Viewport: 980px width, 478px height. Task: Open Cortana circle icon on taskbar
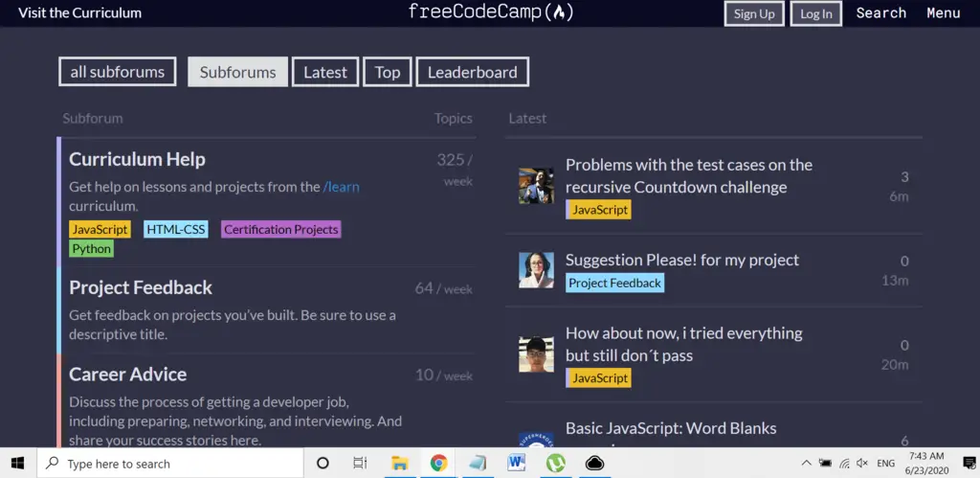tap(323, 463)
